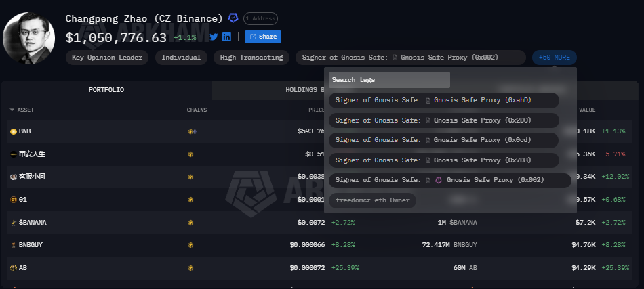Click the Arkham verified badge next to name
The height and width of the screenshot is (289, 644).
[233, 18]
